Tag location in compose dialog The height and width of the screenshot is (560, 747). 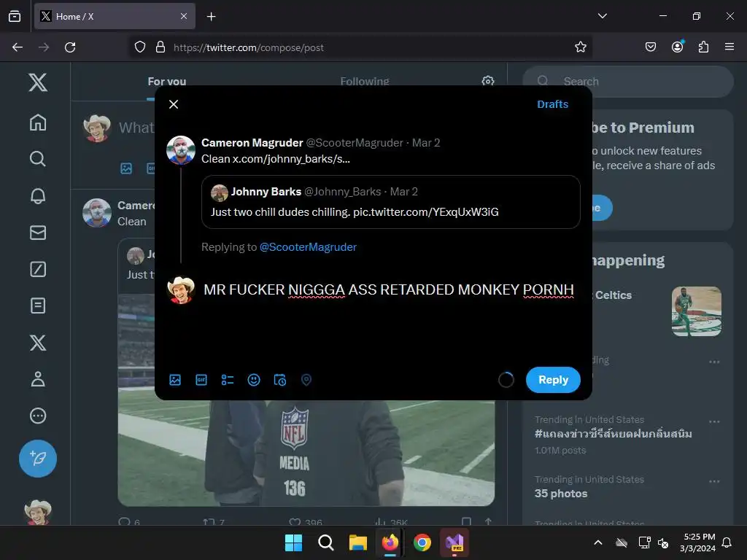306,379
